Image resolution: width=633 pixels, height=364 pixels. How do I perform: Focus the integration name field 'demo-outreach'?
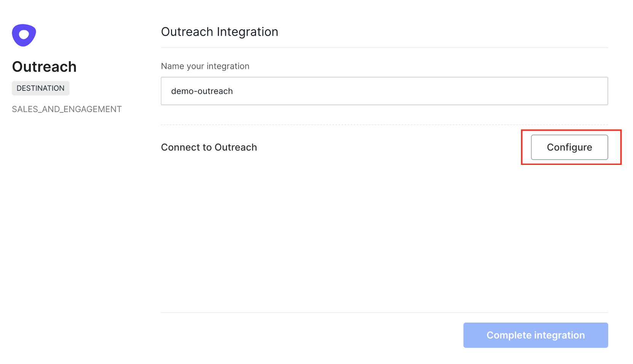point(384,91)
